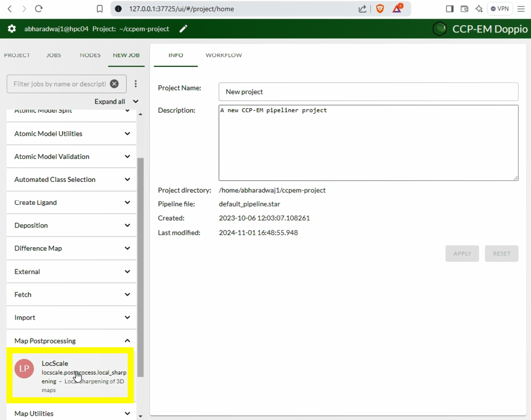
Task: Click the APPLY button
Action: pos(462,254)
